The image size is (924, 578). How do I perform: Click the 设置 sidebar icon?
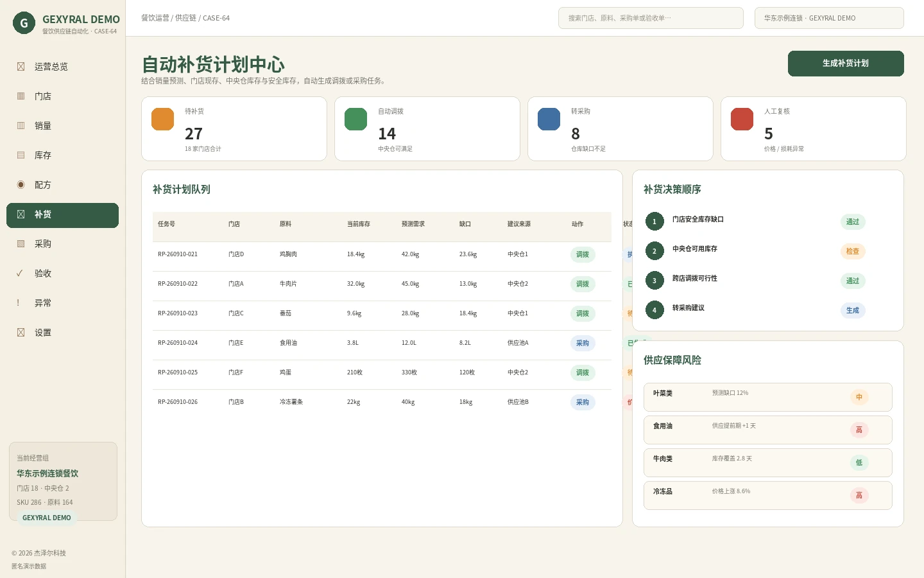click(21, 333)
